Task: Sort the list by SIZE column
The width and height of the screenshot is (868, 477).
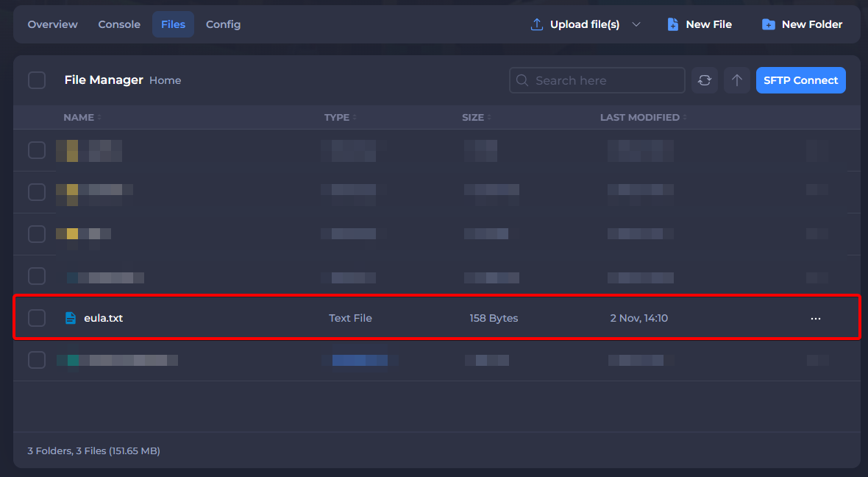Action: pyautogui.click(x=473, y=117)
